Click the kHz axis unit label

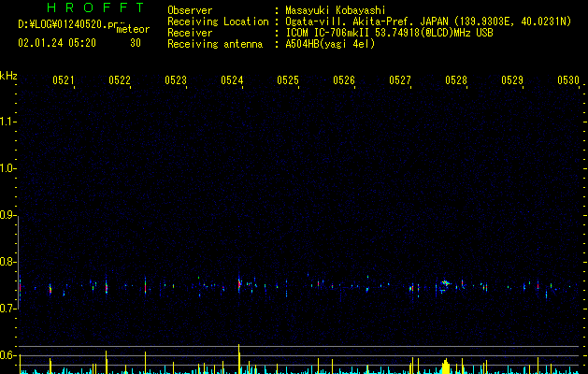(x=8, y=76)
